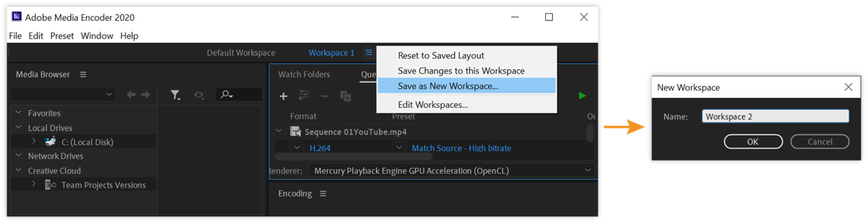The image size is (868, 224).
Task: Remove item with the minus icon
Action: [x=325, y=96]
